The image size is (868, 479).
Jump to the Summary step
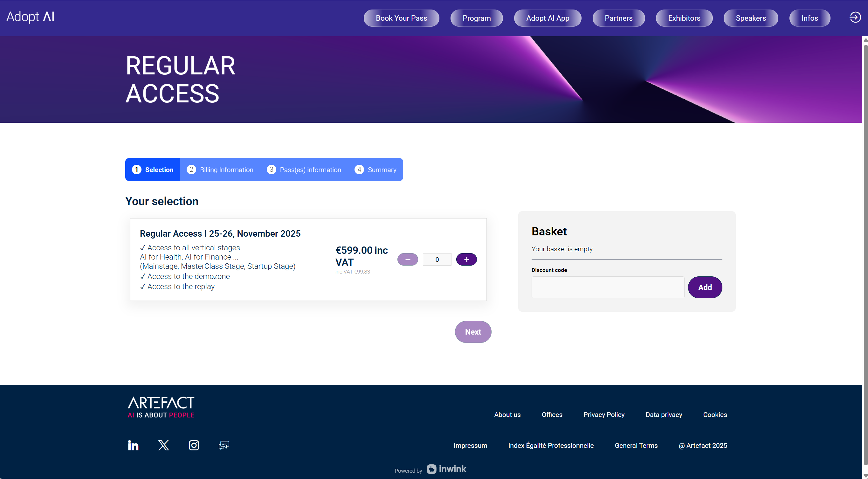point(375,170)
